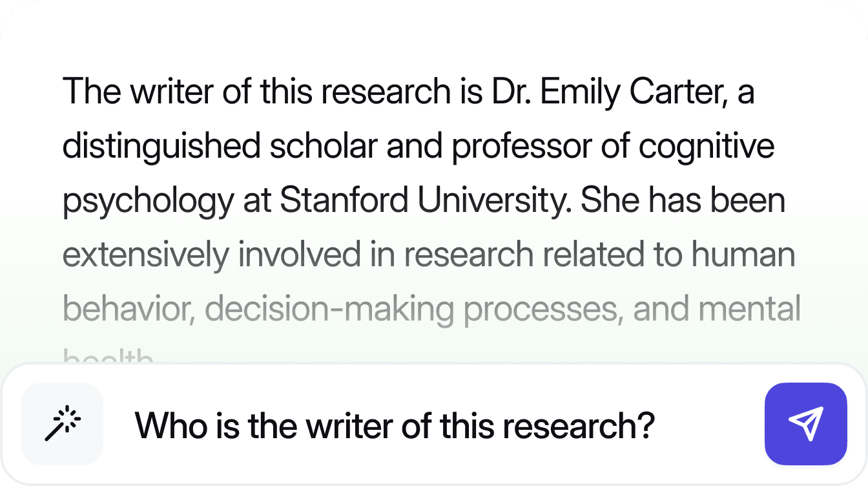
Task: Click the word "Who" in the prompt
Action: click(x=166, y=425)
